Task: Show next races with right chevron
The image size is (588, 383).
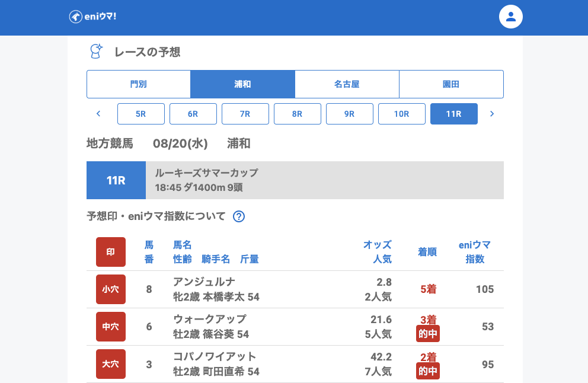Action: point(492,114)
